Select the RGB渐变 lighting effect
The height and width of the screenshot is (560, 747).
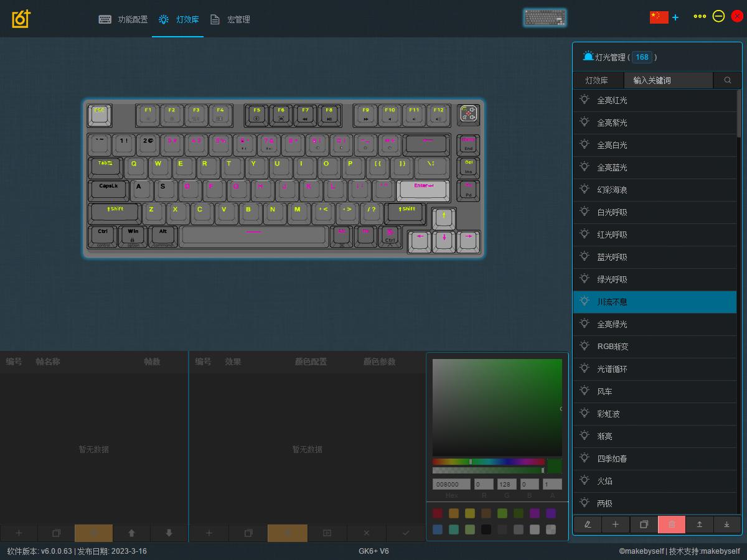[613, 347]
